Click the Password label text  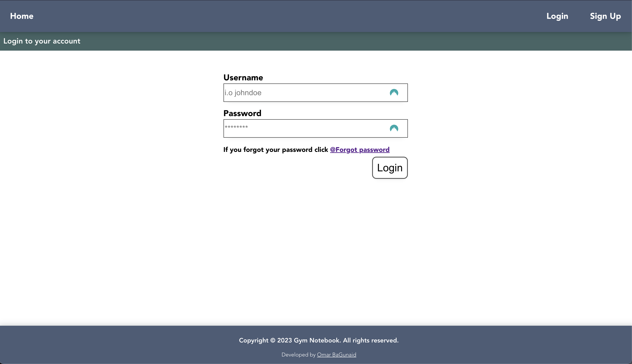[242, 113]
